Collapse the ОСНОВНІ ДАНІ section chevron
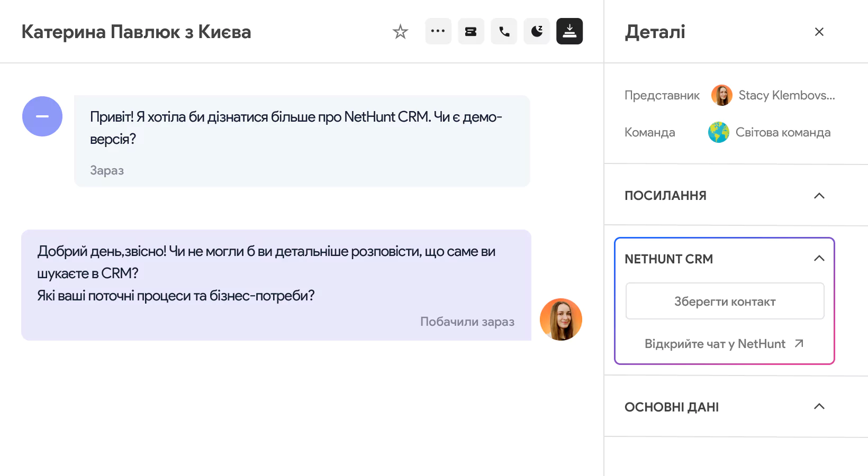This screenshot has height=476, width=868. 819,406
